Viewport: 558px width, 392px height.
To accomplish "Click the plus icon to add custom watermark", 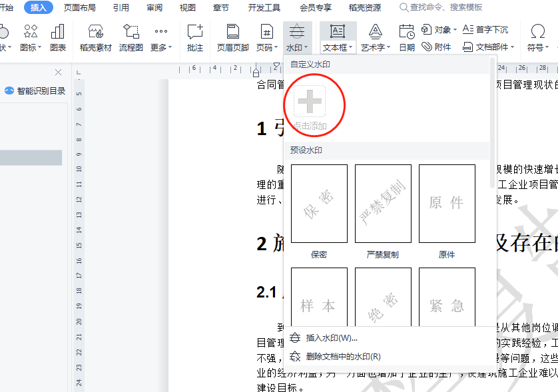I will click(x=310, y=101).
